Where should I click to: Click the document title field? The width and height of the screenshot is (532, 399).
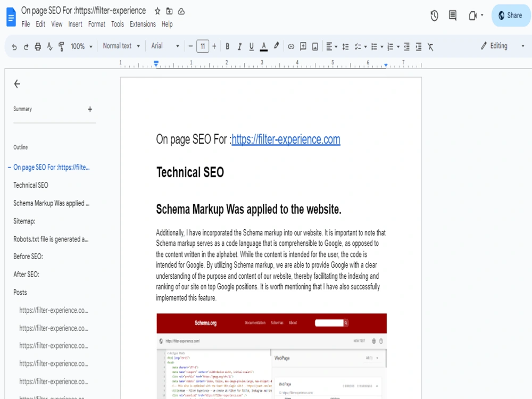84,11
